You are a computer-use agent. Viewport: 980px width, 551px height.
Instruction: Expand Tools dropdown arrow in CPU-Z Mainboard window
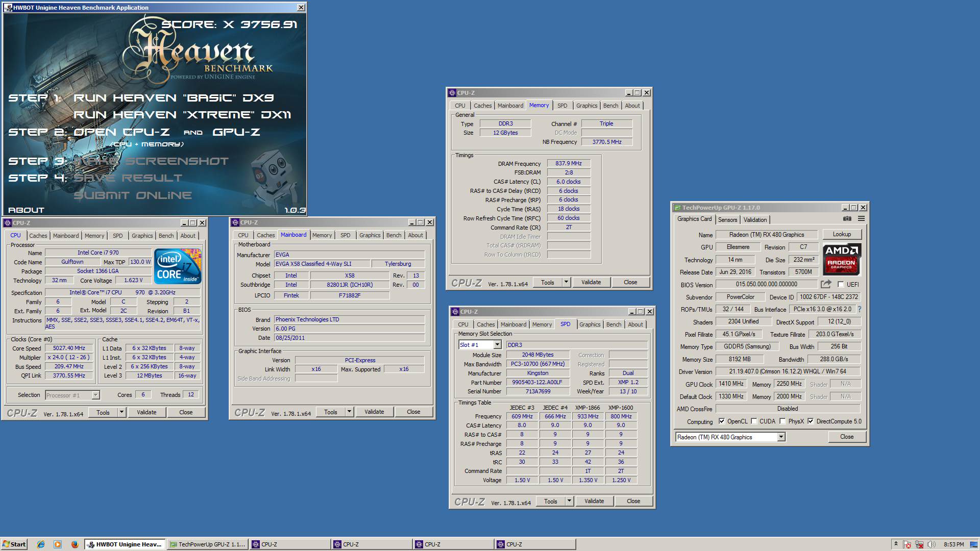(x=349, y=412)
